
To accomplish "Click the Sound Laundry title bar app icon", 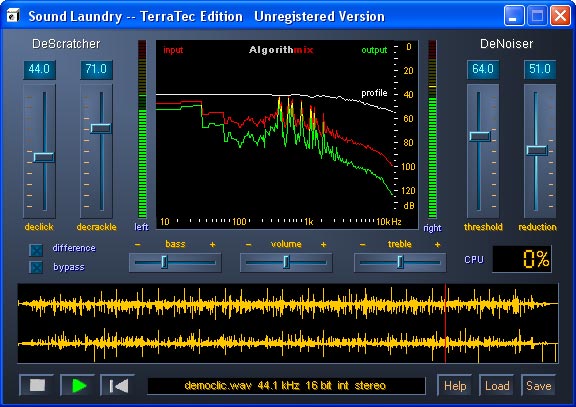I will pyautogui.click(x=13, y=16).
